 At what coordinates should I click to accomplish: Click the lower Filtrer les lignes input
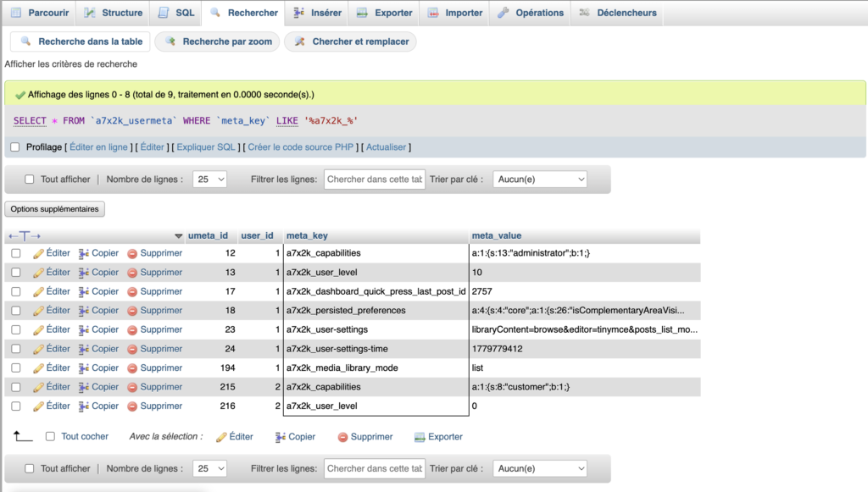[x=375, y=468]
